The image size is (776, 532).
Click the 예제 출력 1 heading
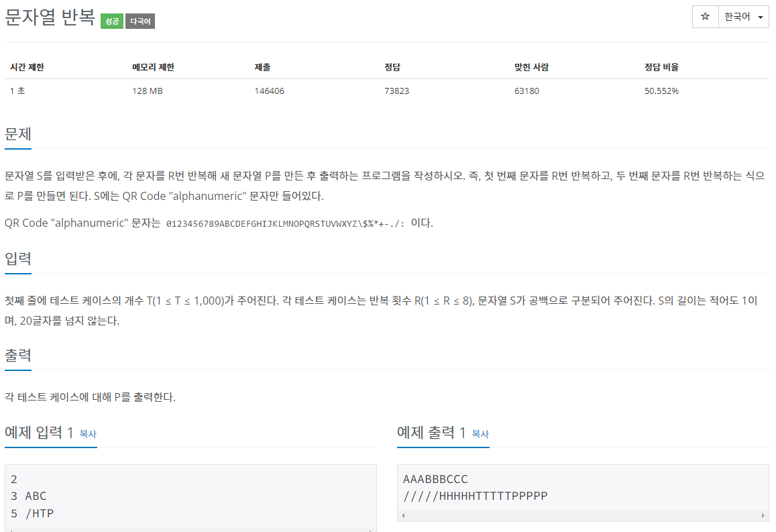click(431, 433)
